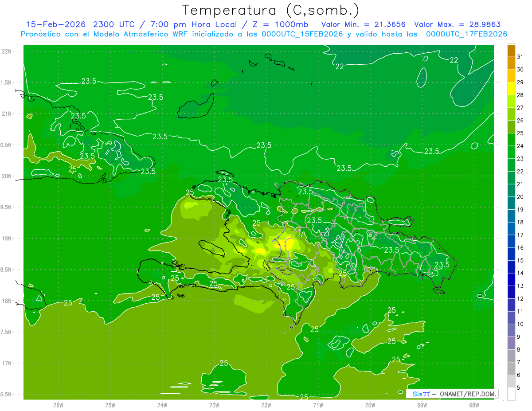This screenshot has height=411, width=532.
Task: Click the '70W' longitude axis label
Action: (370, 405)
